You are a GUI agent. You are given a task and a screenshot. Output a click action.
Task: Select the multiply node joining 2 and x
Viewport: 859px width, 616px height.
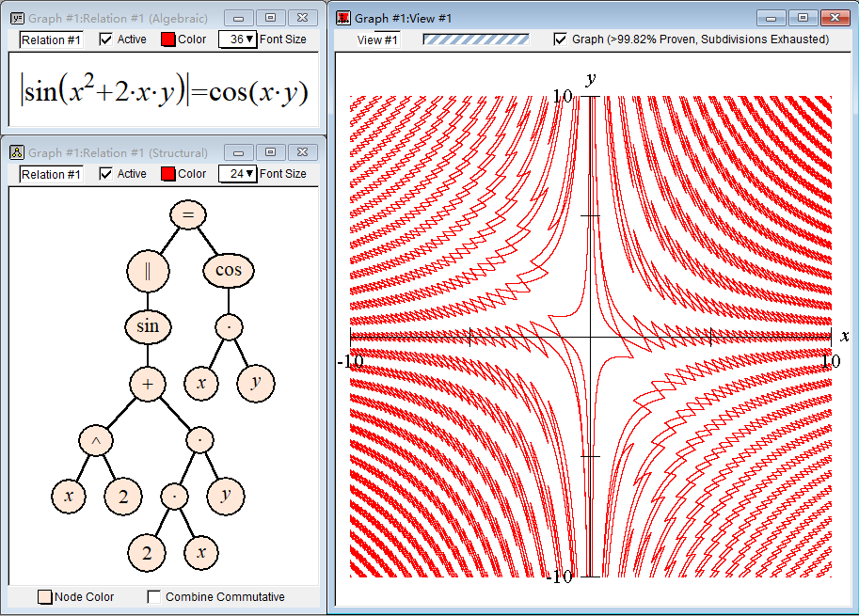[174, 496]
